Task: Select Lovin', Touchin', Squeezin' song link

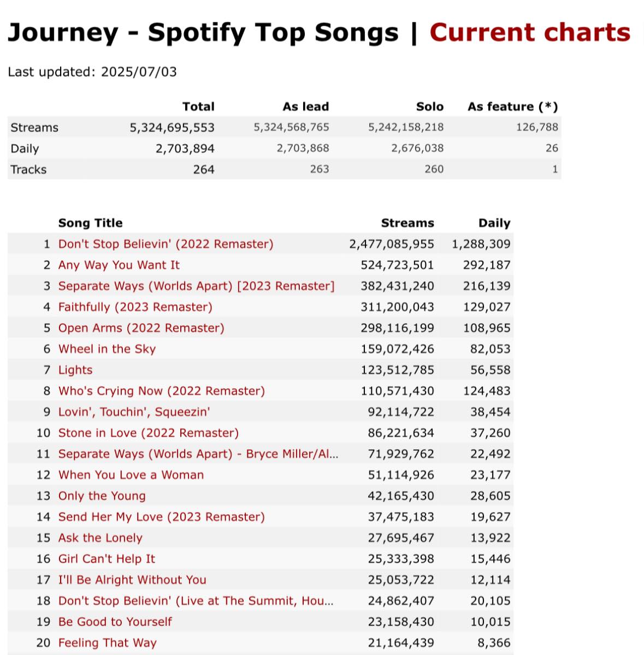Action: tap(134, 412)
